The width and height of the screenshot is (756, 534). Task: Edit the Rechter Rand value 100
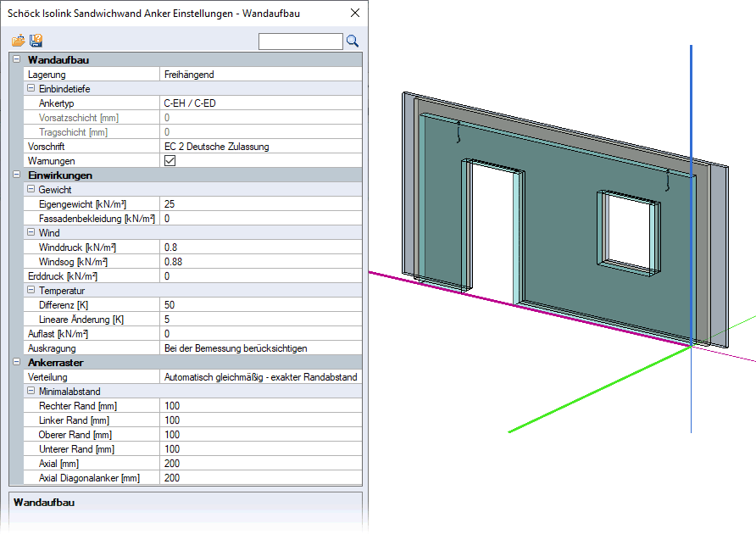[x=261, y=406]
